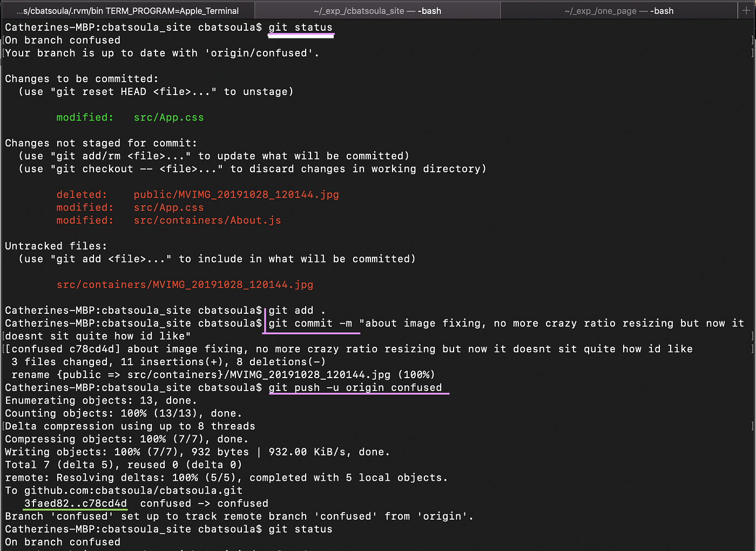756x551 pixels.
Task: Select commit range '3faed82..c78cd4d'
Action: pyautogui.click(x=76, y=503)
